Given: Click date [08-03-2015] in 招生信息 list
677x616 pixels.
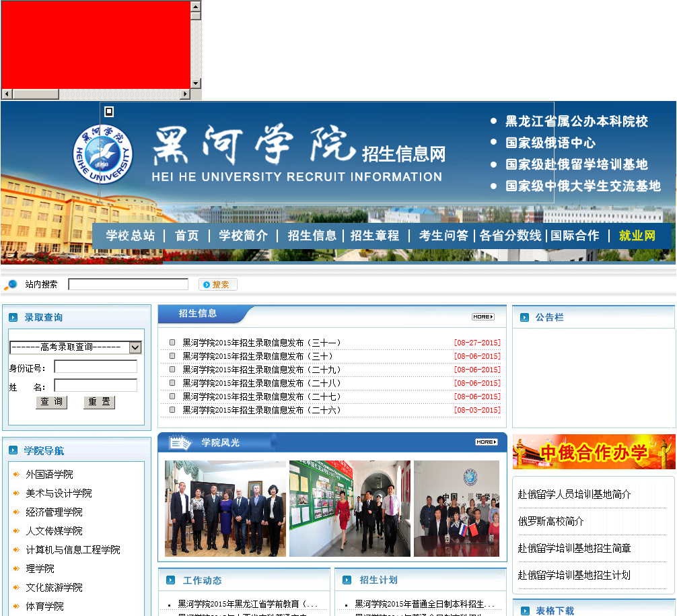Looking at the screenshot, I should [x=477, y=409].
